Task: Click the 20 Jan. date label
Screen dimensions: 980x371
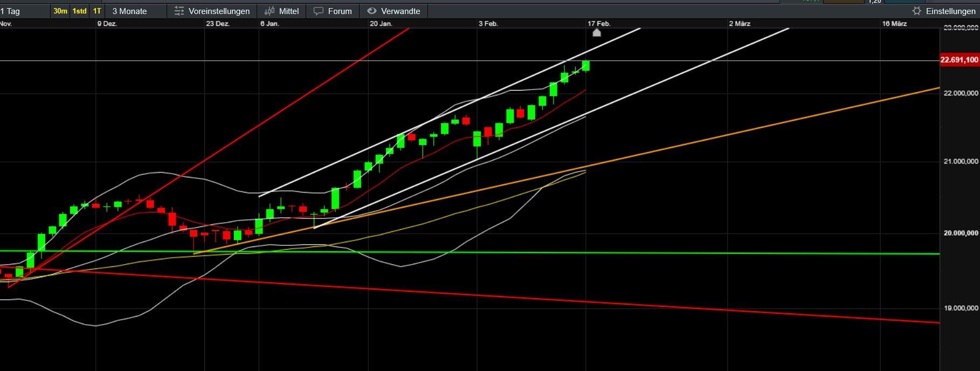Action: coord(381,24)
